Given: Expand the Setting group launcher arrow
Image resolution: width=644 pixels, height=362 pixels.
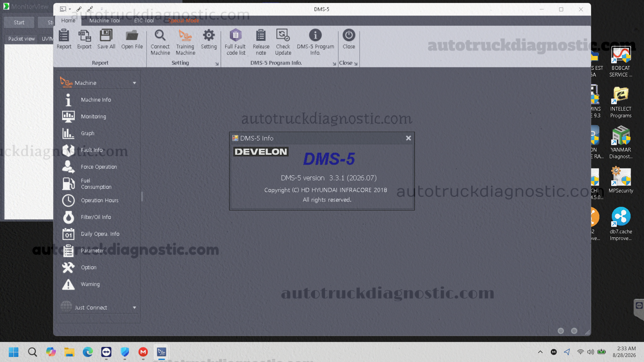Looking at the screenshot, I should tap(217, 64).
